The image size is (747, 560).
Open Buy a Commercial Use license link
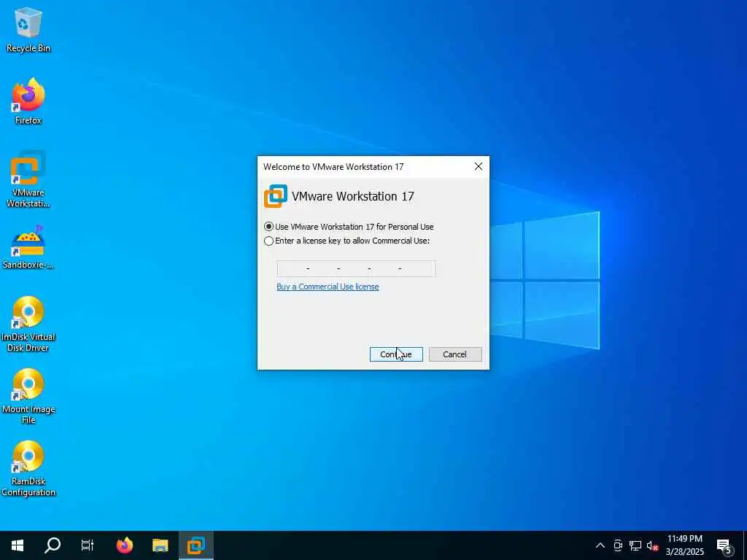(328, 287)
